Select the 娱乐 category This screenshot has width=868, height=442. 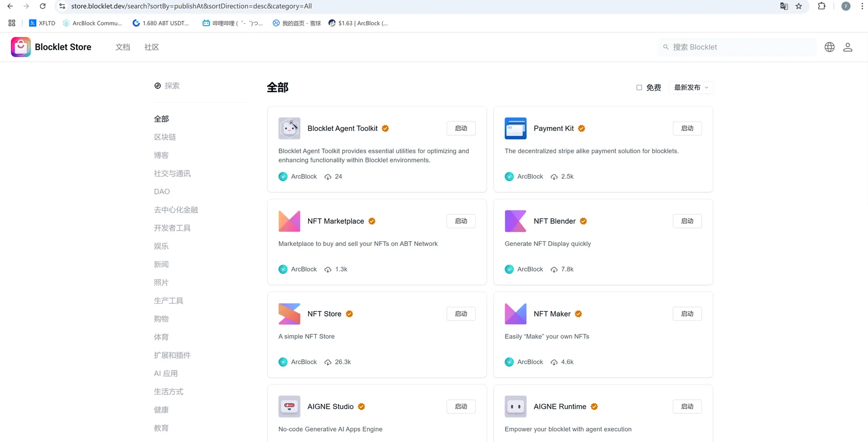[x=162, y=247]
